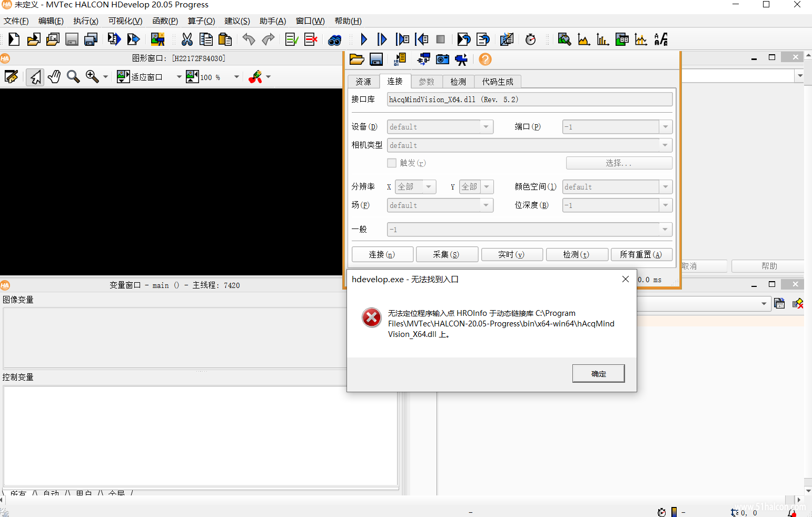
Task: Click the assistant Connect plug icon
Action: (x=423, y=59)
